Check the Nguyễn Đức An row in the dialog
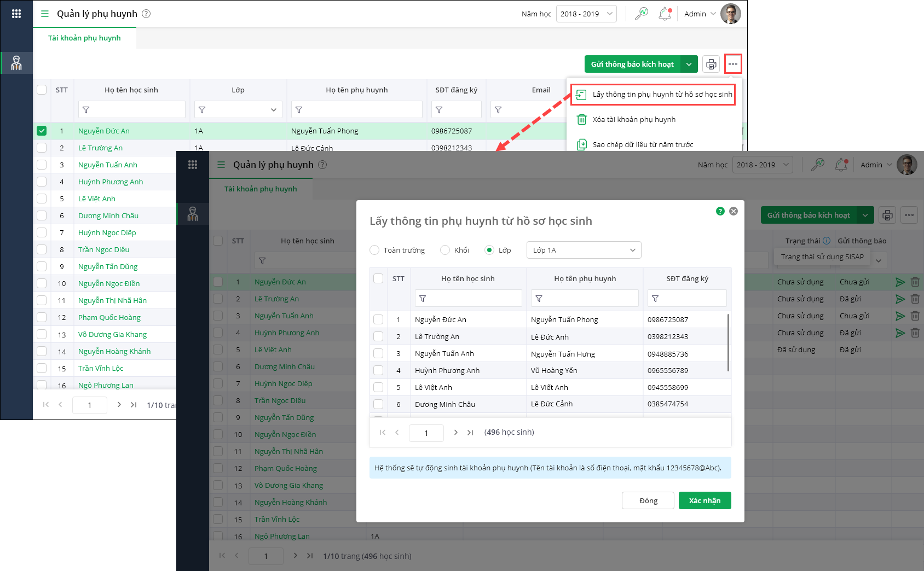 tap(378, 319)
